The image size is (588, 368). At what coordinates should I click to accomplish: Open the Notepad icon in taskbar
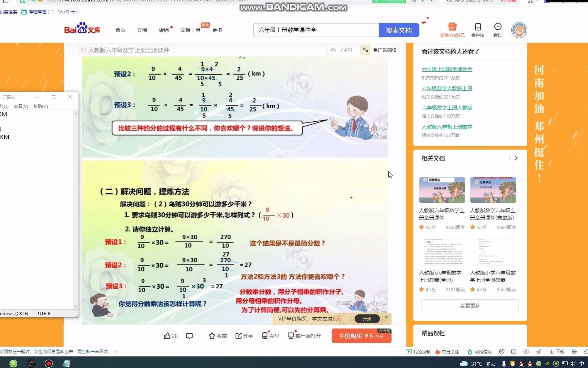[67, 364]
